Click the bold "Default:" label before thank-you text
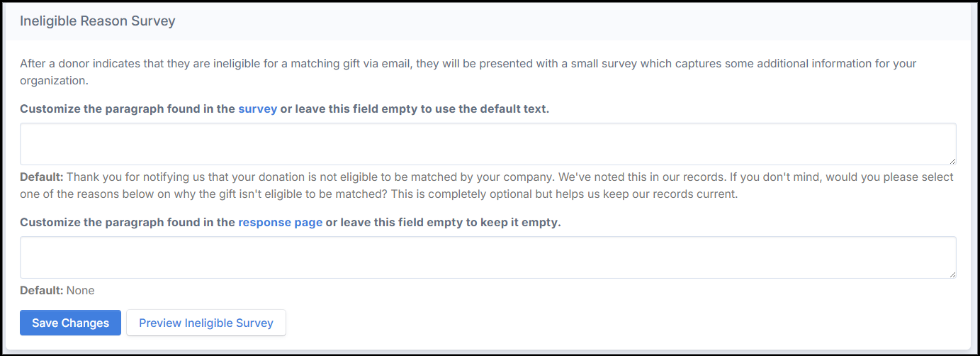Image resolution: width=980 pixels, height=356 pixels. (x=42, y=177)
